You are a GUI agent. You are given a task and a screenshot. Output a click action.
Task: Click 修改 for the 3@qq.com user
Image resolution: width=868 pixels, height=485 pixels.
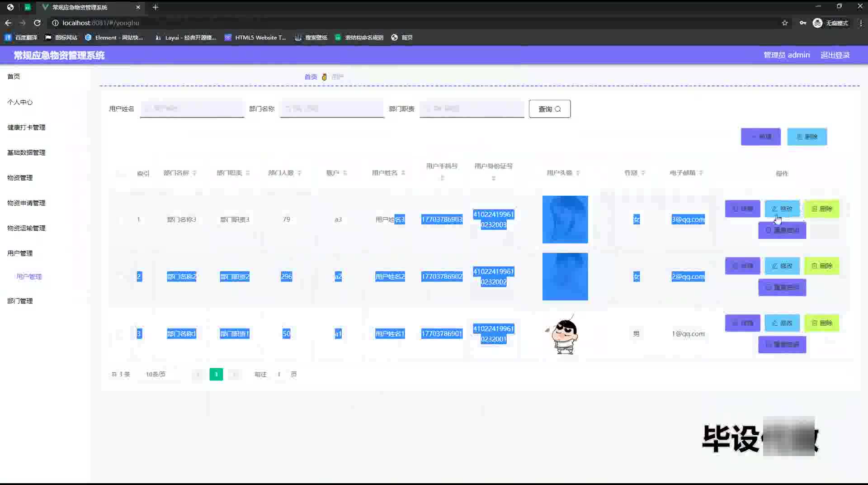click(782, 209)
